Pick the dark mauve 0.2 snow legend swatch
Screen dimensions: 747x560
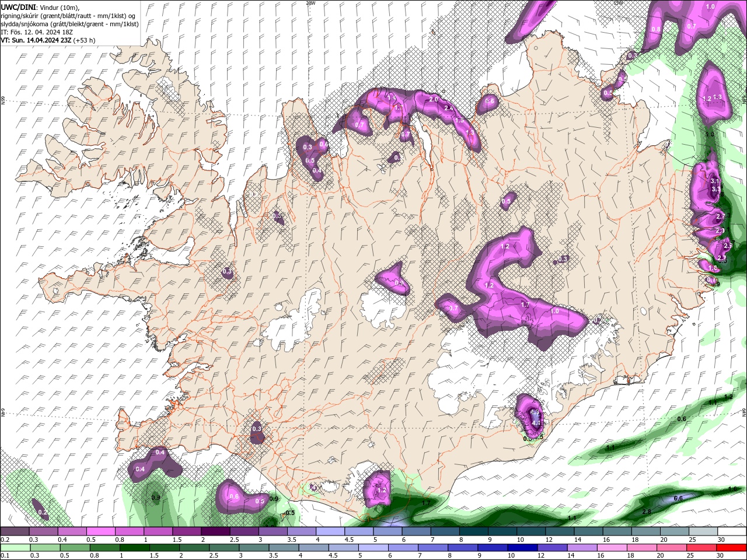[15, 531]
